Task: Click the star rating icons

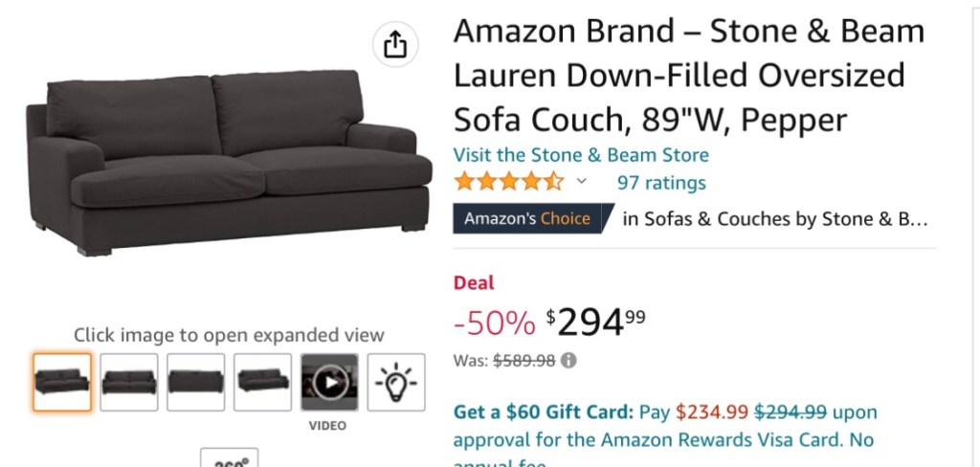Action: 508,182
